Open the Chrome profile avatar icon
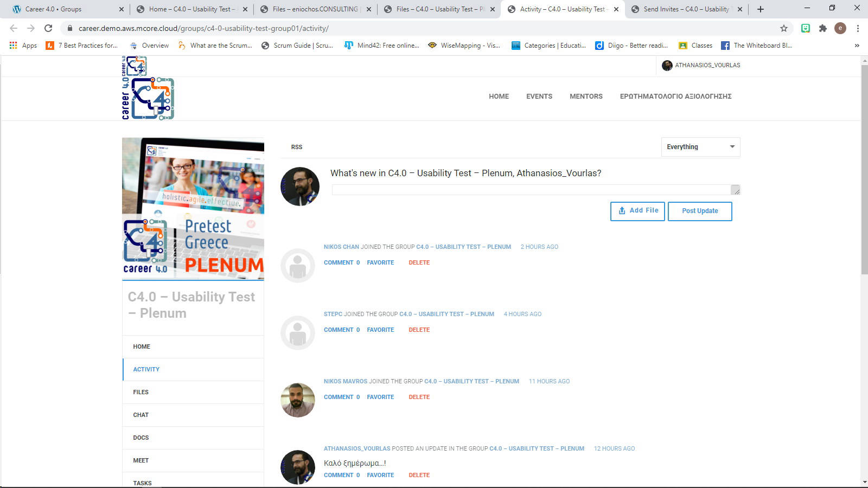The image size is (868, 488). (840, 28)
